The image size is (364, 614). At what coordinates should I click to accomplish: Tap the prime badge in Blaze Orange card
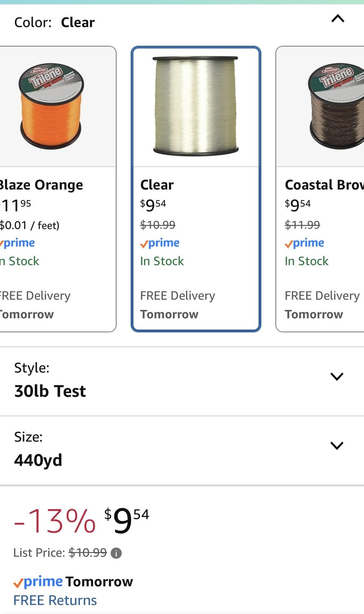point(18,243)
